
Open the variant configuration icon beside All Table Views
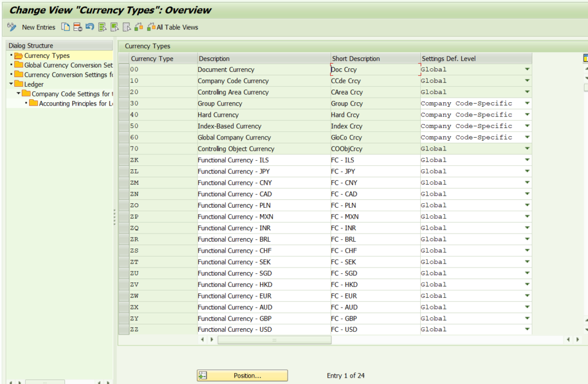138,27
